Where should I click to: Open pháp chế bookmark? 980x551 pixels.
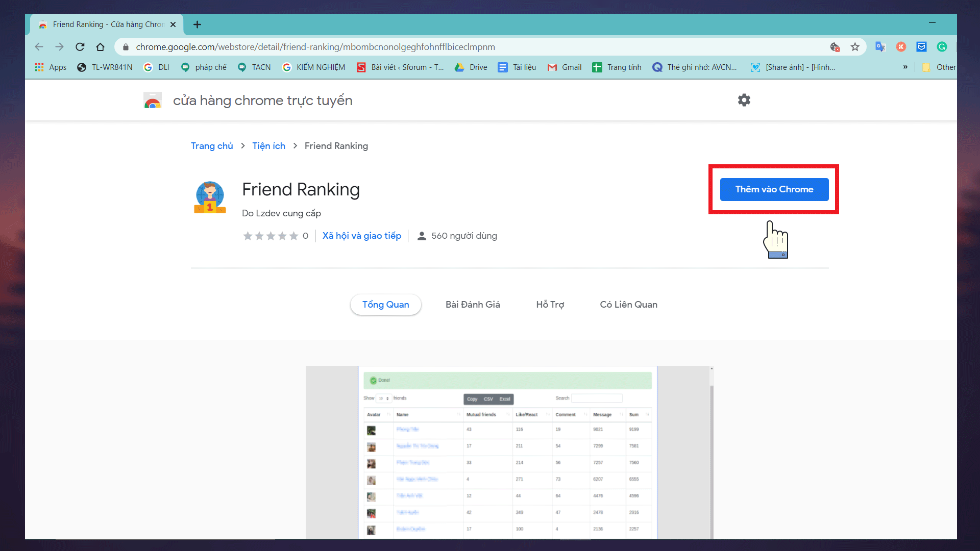(204, 67)
